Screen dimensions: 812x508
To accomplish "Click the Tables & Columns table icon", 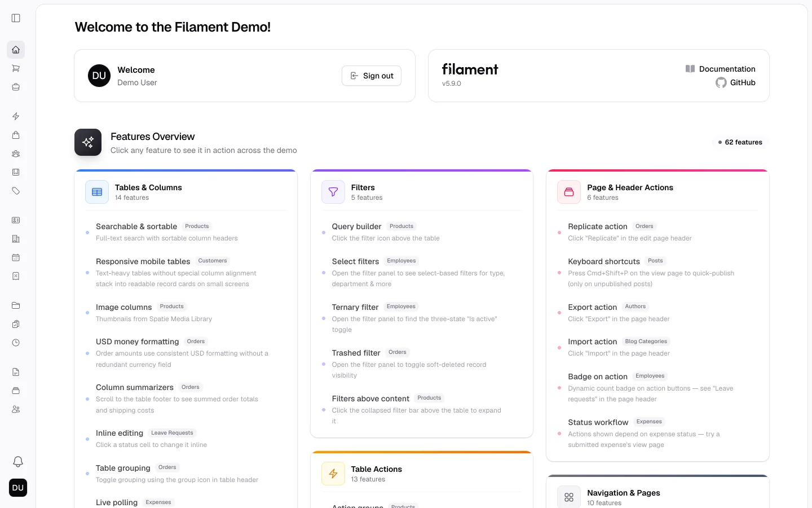I will point(97,192).
